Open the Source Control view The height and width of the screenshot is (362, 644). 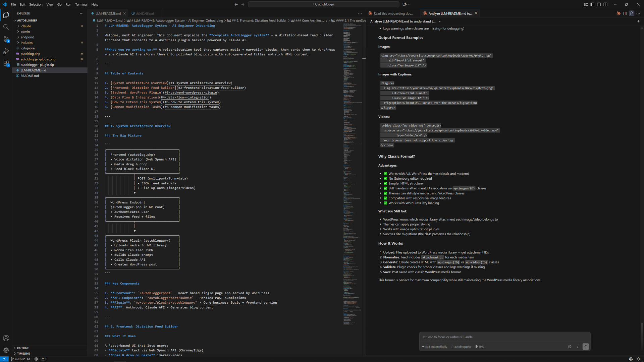tap(6, 39)
